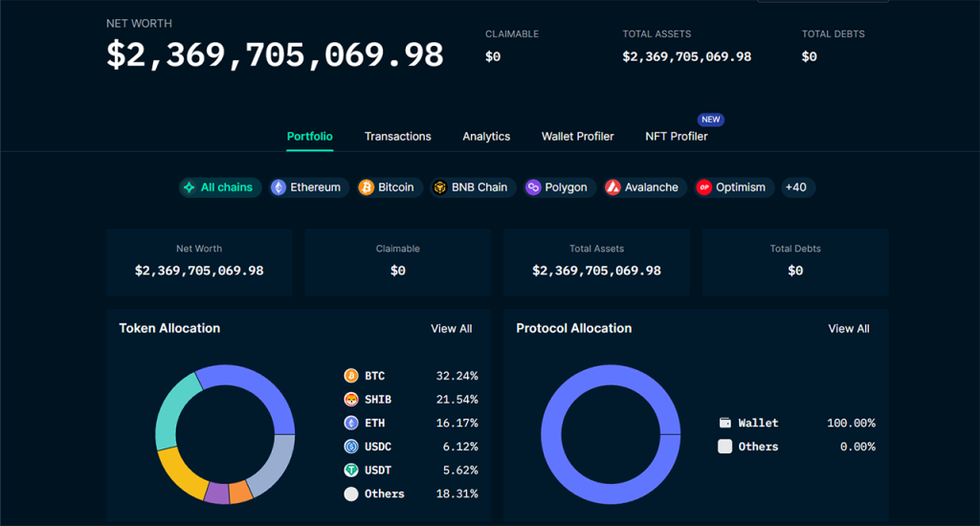Image resolution: width=980 pixels, height=526 pixels.
Task: Click the USDT token icon
Action: point(351,471)
